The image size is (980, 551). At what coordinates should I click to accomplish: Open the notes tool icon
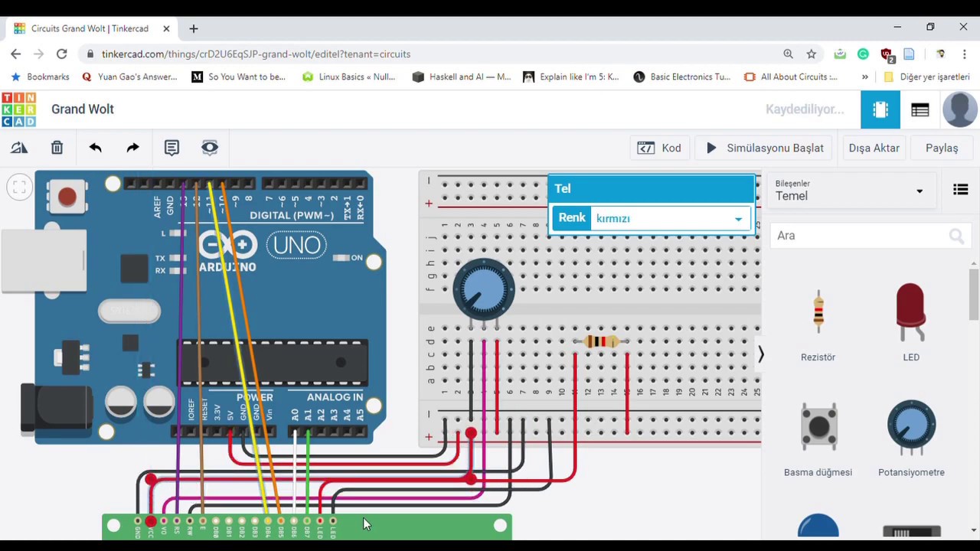(x=171, y=148)
